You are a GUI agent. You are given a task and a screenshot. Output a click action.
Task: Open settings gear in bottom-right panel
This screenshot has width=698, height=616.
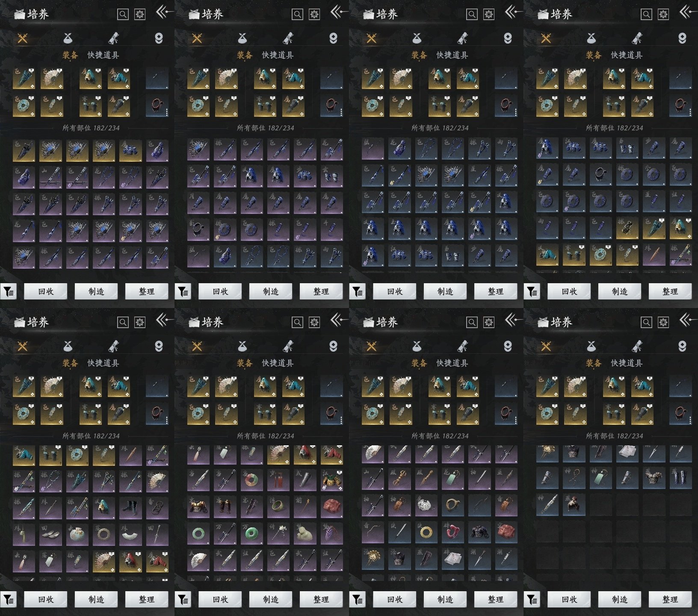663,322
